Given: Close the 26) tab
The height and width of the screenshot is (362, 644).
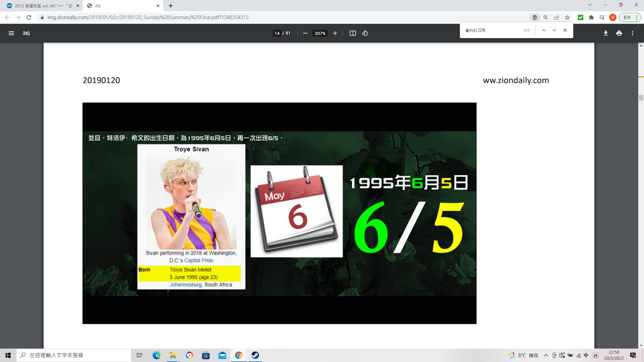Looking at the screenshot, I should click(x=158, y=6).
